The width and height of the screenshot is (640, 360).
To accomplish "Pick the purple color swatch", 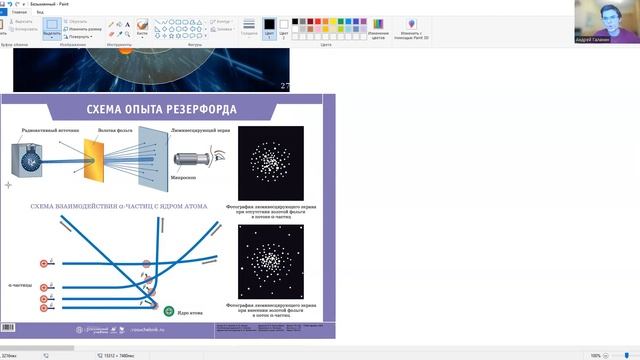I will (364, 22).
